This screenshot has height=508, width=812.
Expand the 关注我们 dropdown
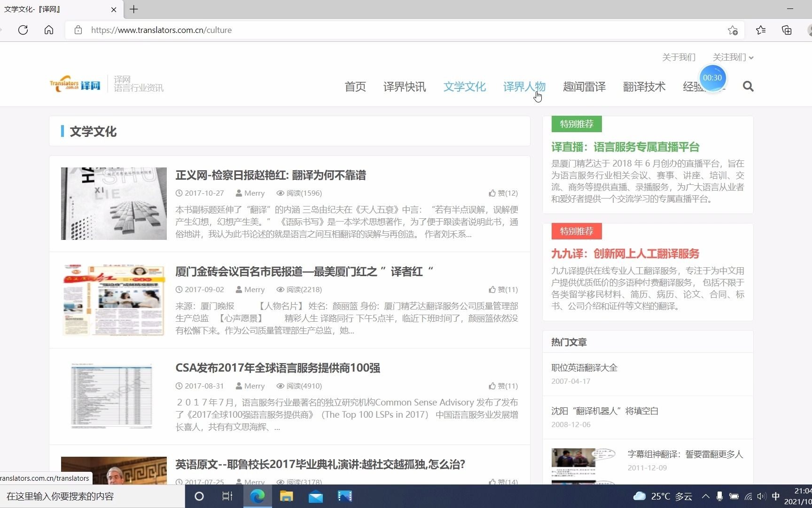click(x=733, y=57)
